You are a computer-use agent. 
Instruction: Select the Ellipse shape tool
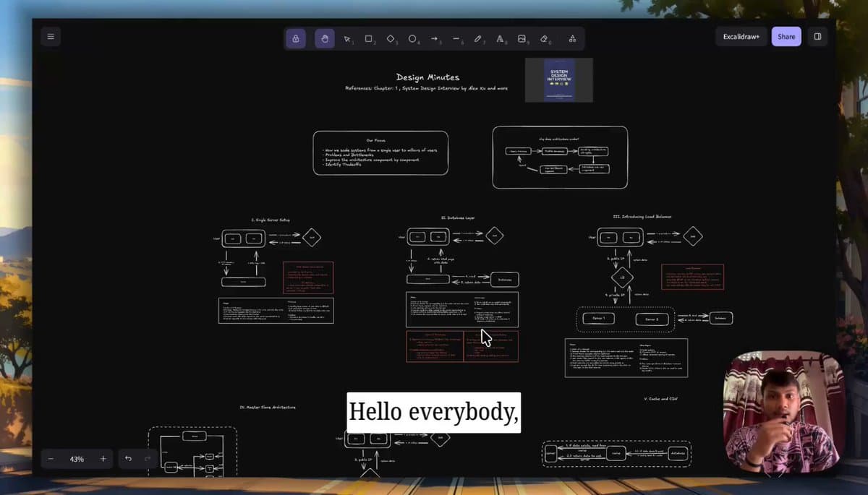(x=413, y=38)
